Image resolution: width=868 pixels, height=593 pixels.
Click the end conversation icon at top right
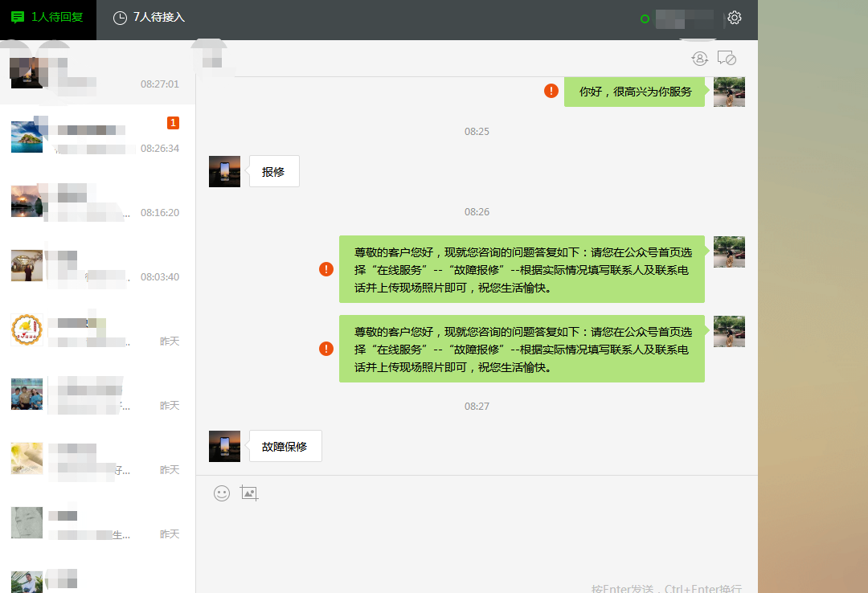[727, 58]
